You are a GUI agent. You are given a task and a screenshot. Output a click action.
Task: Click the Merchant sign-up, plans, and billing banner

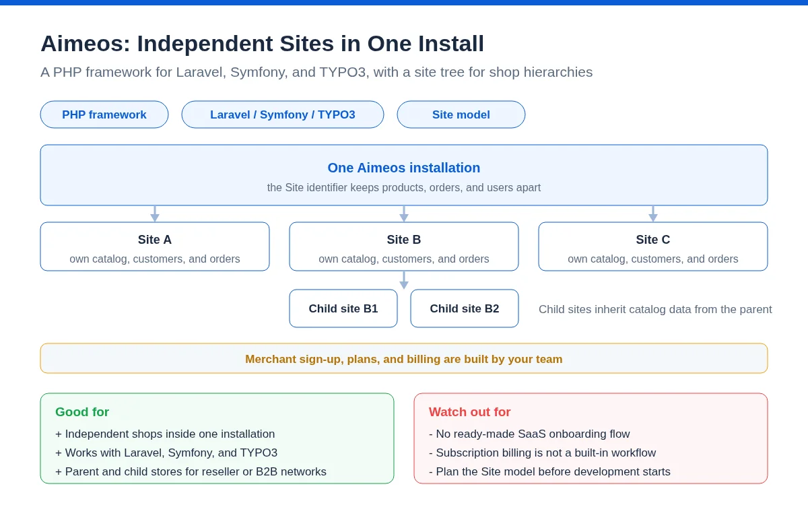pyautogui.click(x=404, y=358)
